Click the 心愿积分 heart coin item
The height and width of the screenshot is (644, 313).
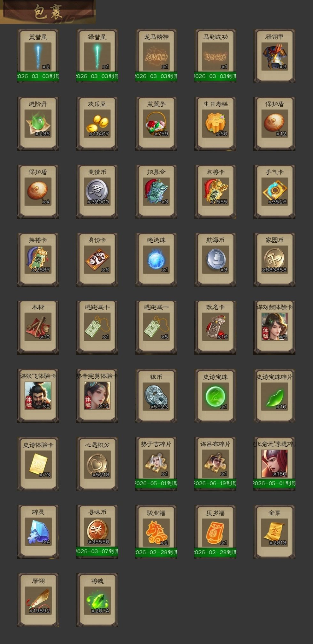97,464
